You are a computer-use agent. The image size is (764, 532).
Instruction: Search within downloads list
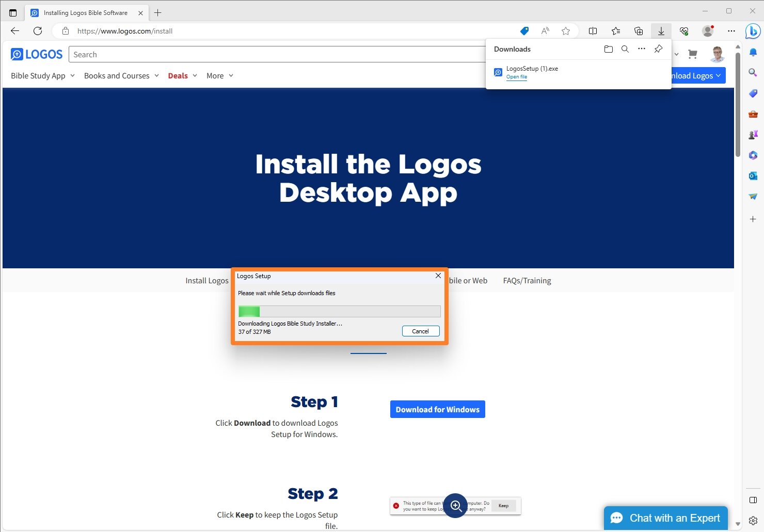pos(625,49)
